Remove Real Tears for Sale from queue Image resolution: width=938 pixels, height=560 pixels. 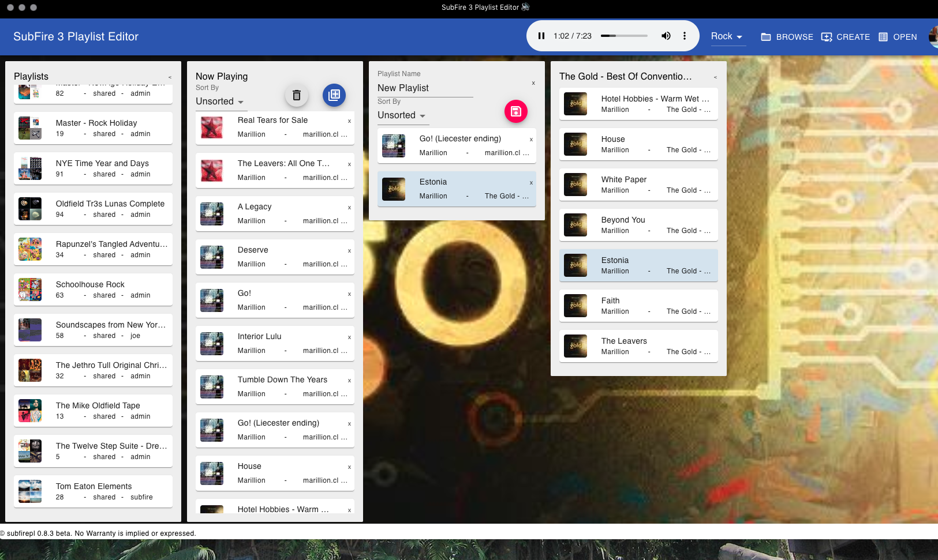(349, 121)
